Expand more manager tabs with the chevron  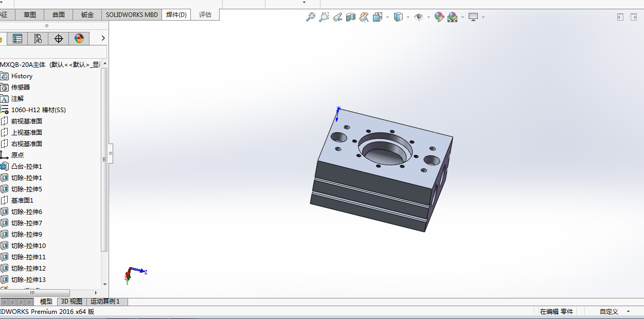103,38
